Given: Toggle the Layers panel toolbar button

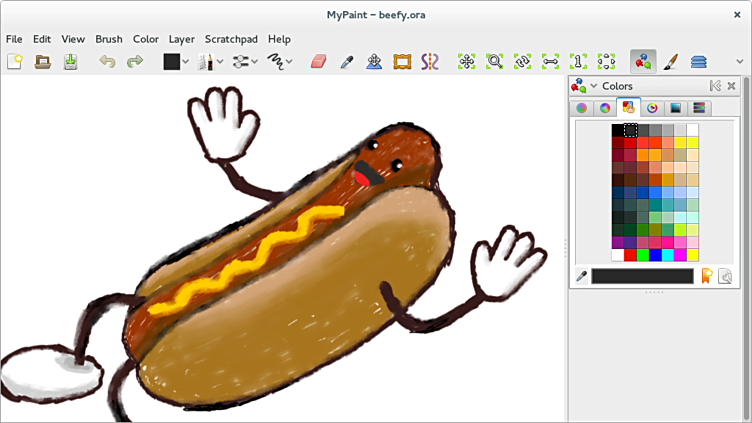Looking at the screenshot, I should coord(699,61).
